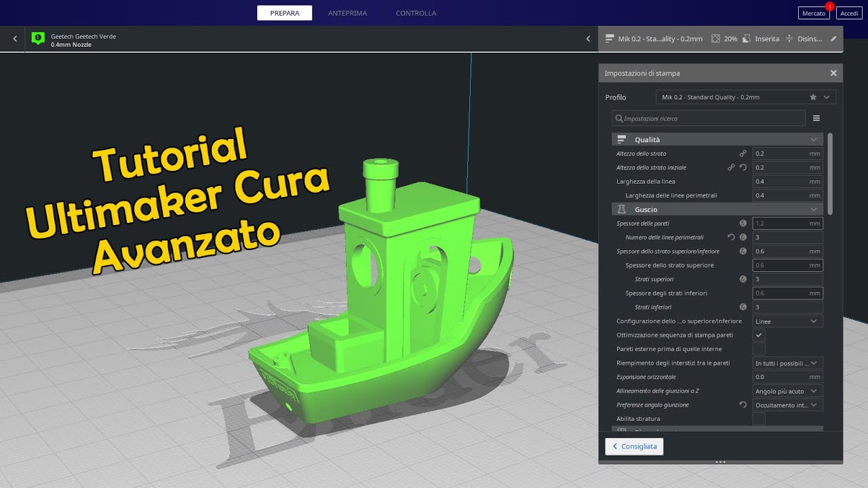This screenshot has height=488, width=868.
Task: Click the settings panel vertical scrollbar
Action: point(830,174)
